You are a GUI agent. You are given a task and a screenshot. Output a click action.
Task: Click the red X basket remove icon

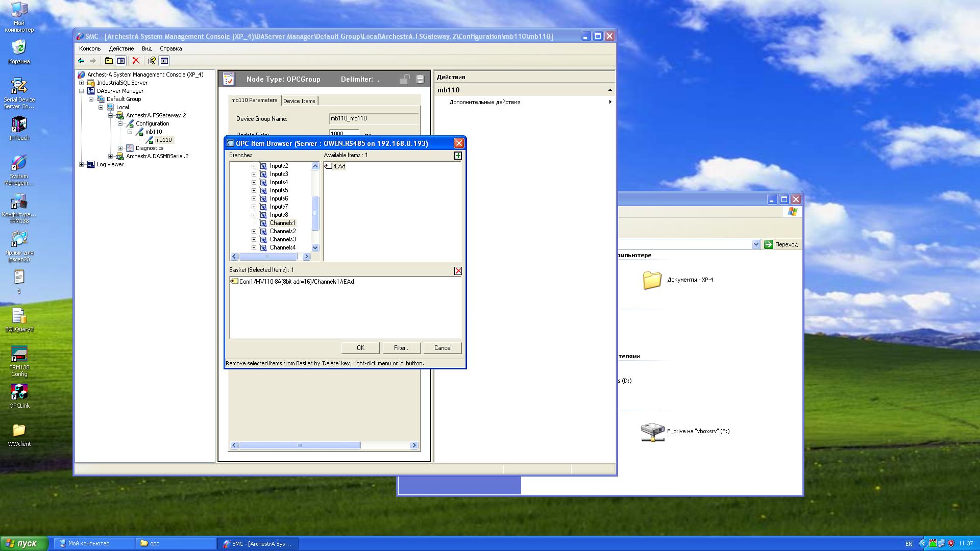458,271
